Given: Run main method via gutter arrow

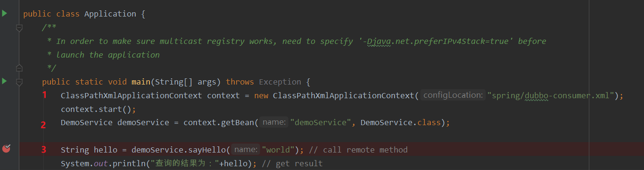Looking at the screenshot, I should tap(4, 81).
